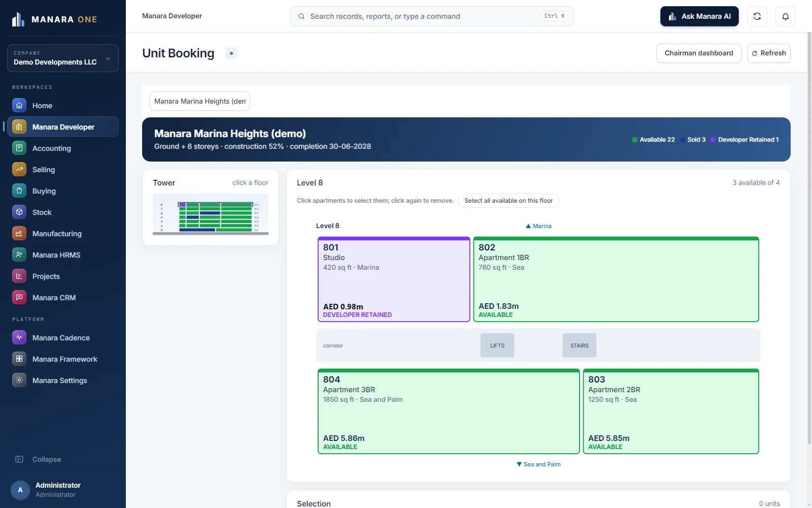Screen dimensions: 812x508
Task: Select studio unit 801
Action: [394, 279]
